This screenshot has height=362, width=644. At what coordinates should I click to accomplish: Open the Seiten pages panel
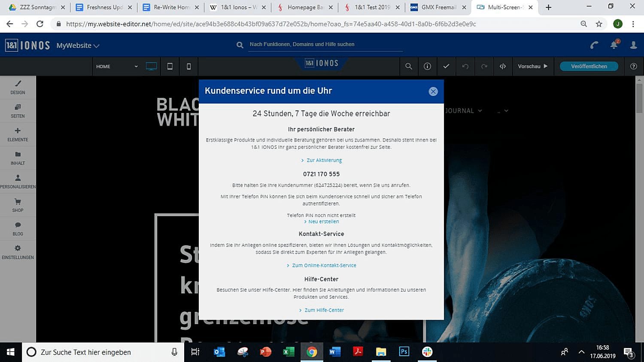pyautogui.click(x=18, y=111)
